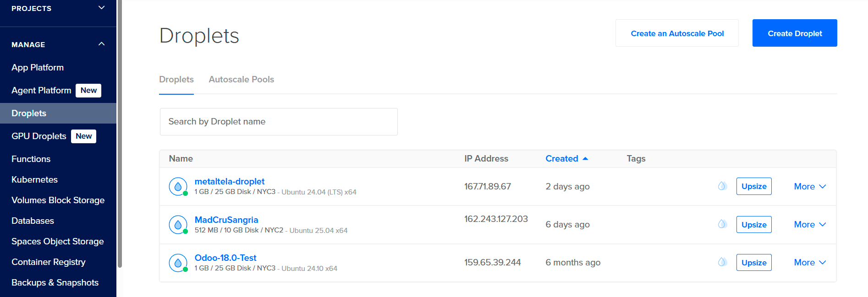Click the sidebar vertical scrollbar
868x297 pixels.
click(120, 133)
